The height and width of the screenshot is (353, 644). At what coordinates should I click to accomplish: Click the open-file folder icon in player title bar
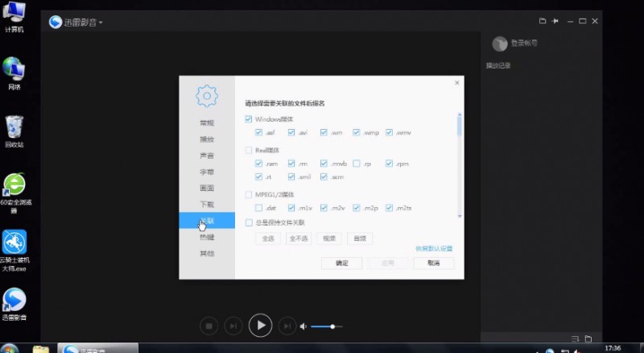tap(542, 21)
